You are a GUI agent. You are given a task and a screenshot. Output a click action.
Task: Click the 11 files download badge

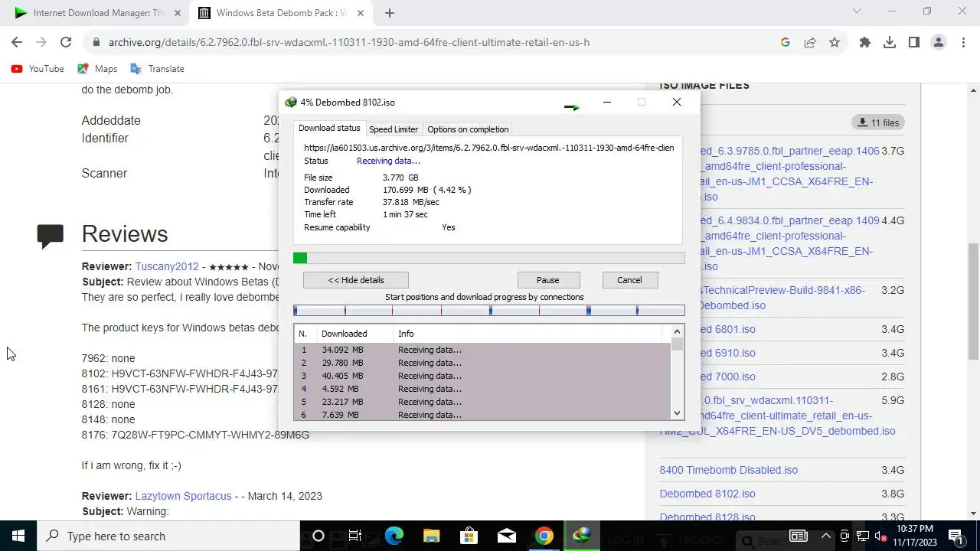point(878,122)
